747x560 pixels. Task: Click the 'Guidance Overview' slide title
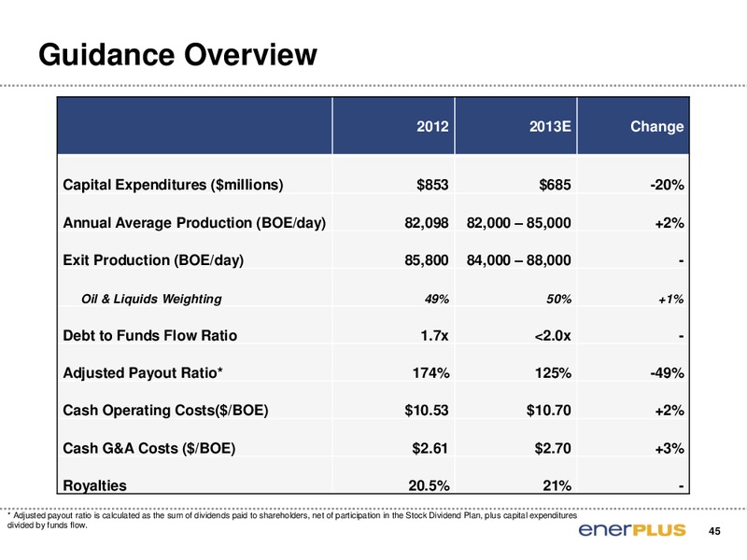tap(177, 55)
